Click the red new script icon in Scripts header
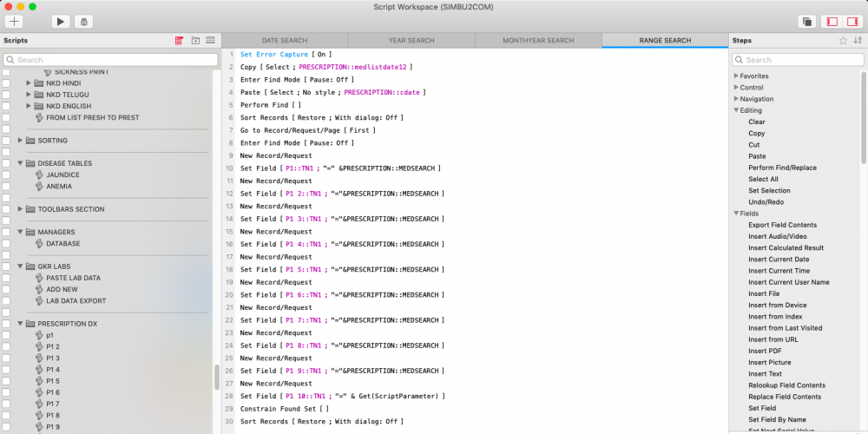The height and width of the screenshot is (434, 868). pos(179,41)
